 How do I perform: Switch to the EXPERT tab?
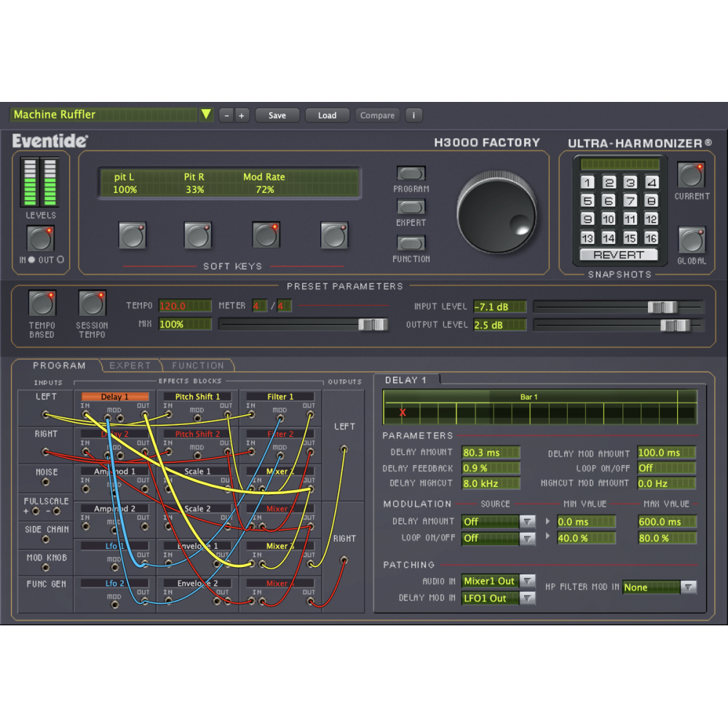(x=130, y=365)
